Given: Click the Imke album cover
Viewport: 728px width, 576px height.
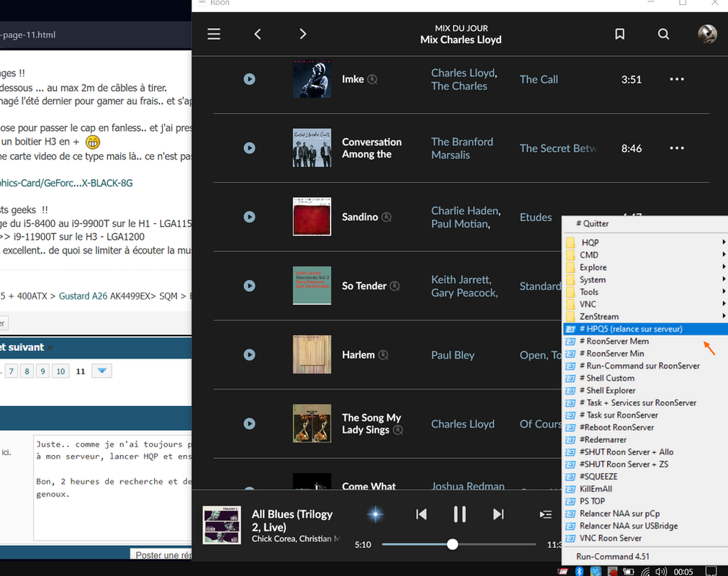Looking at the screenshot, I should tap(312, 79).
